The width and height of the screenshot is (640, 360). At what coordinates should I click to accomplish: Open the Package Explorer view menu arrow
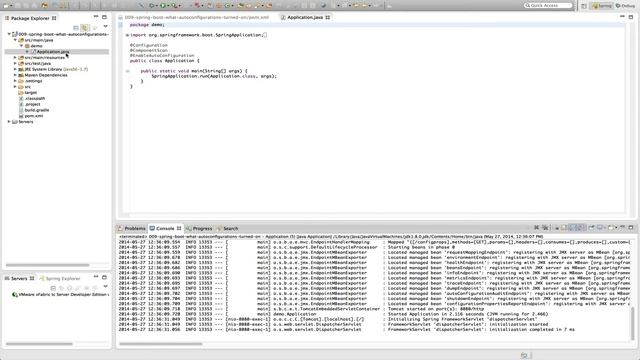(x=105, y=27)
